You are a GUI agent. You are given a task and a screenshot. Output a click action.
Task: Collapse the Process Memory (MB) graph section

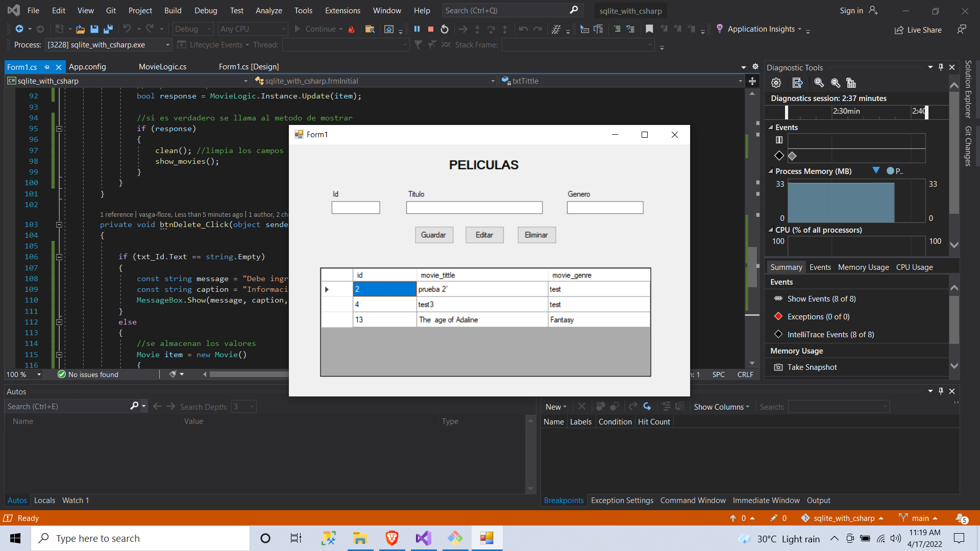pyautogui.click(x=771, y=171)
